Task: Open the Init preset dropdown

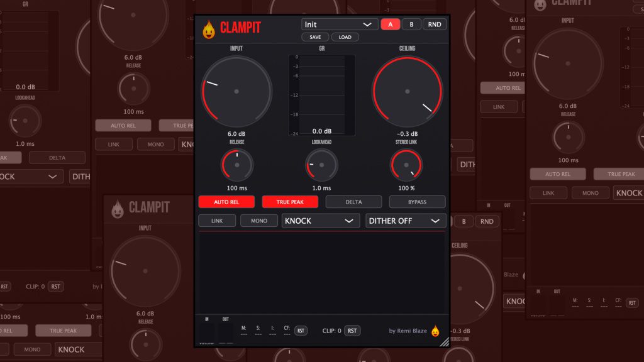Action: coord(340,25)
